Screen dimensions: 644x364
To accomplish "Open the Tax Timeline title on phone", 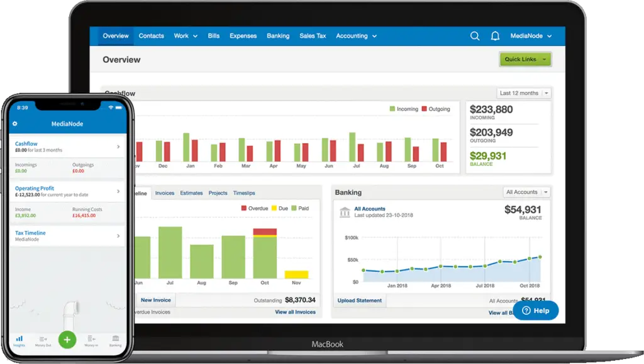I will click(30, 233).
